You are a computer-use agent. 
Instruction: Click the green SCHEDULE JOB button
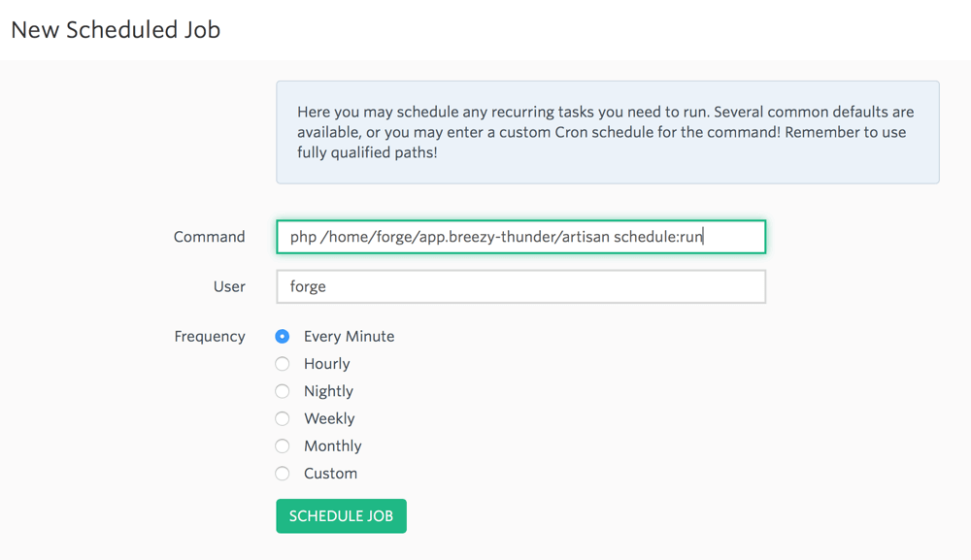tap(341, 515)
